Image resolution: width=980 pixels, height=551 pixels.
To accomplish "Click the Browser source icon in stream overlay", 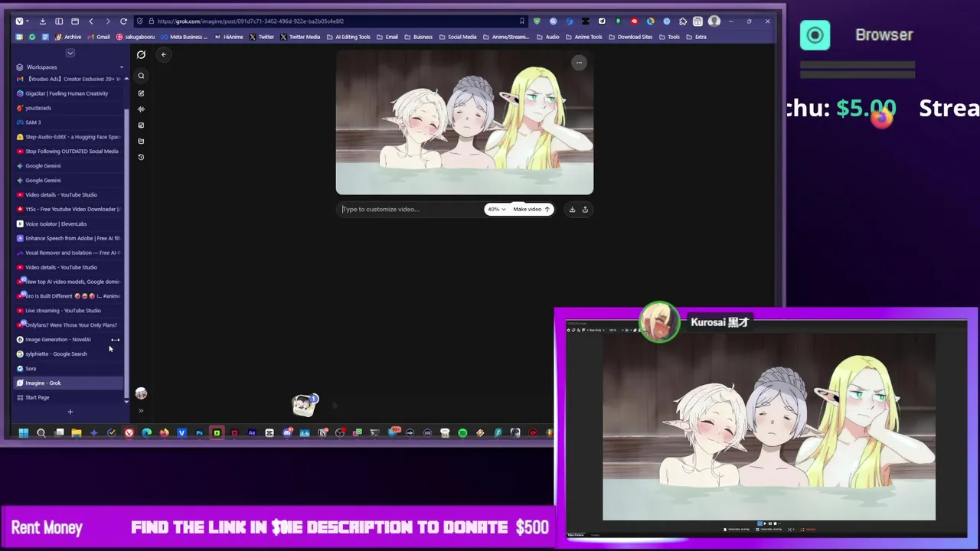I will point(815,35).
